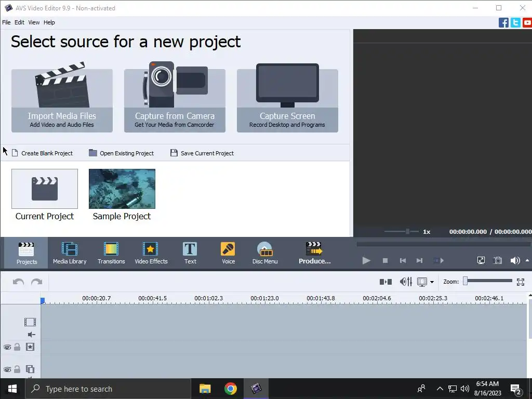Viewport: 532px width, 399px height.
Task: Click the timeline view monitor icon
Action: point(422,282)
